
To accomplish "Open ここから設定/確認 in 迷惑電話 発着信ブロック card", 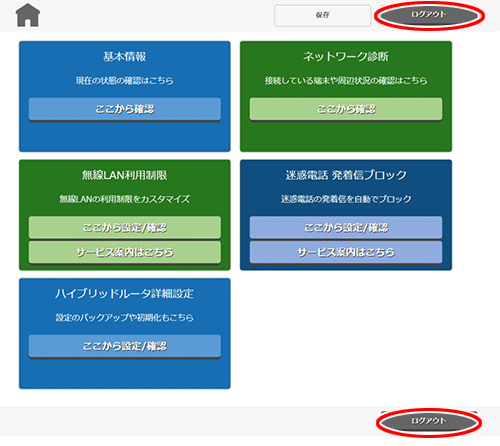I will [346, 228].
